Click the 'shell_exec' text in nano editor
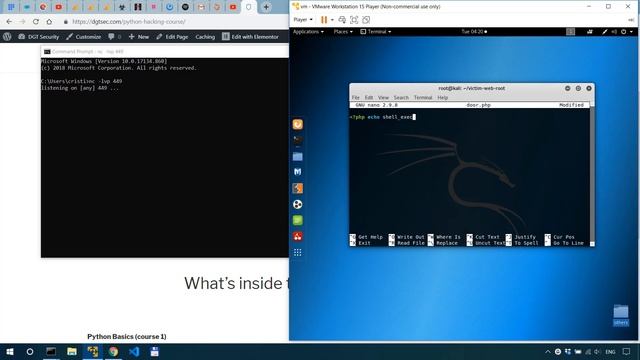 click(397, 117)
